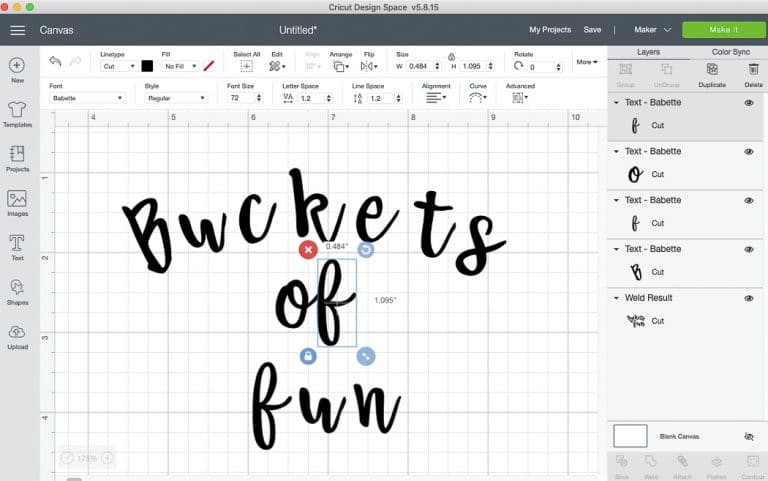Open the black linetype color swatch
The height and width of the screenshot is (481, 768).
(x=147, y=66)
